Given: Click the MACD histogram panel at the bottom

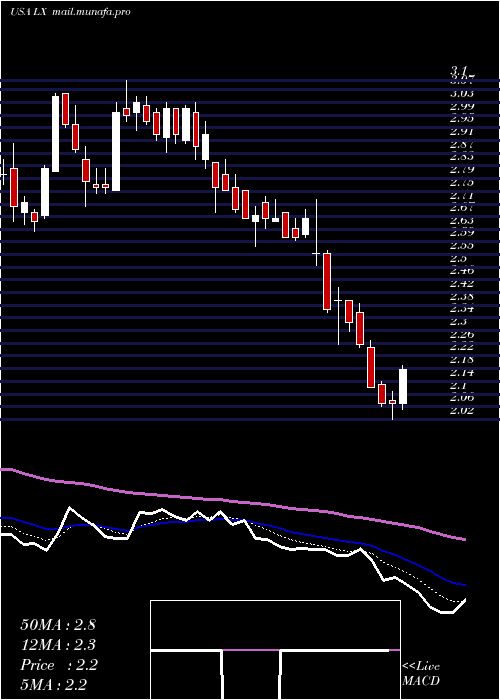Looking at the screenshot, I should coord(275,650).
